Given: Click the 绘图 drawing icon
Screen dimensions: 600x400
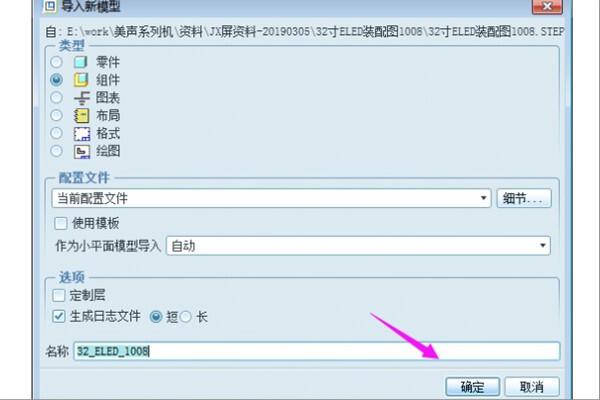Looking at the screenshot, I should [x=82, y=151].
